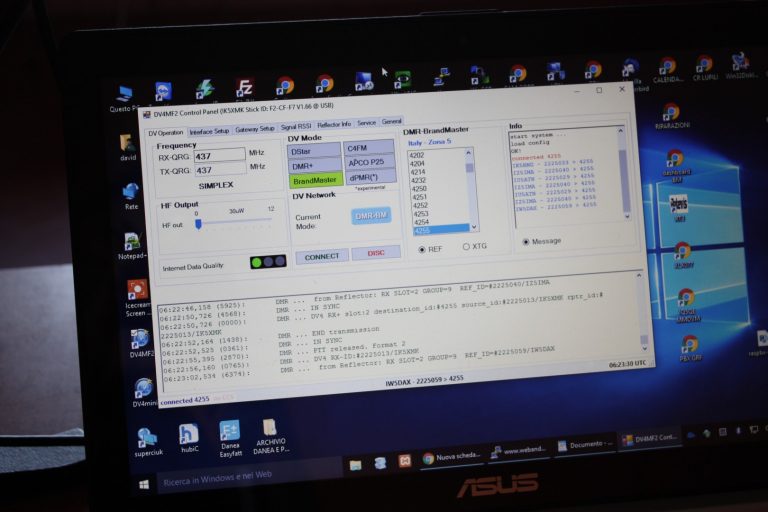Viewport: 768px width, 512px height.
Task: Click the Windows Start button
Action: pos(144,485)
